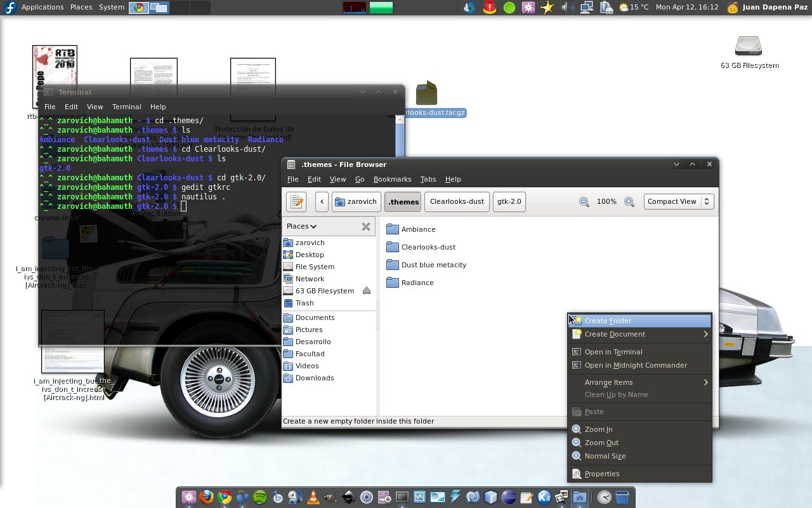This screenshot has width=812, height=508.
Task: Select the gtk-2.0 path button
Action: pyautogui.click(x=509, y=201)
